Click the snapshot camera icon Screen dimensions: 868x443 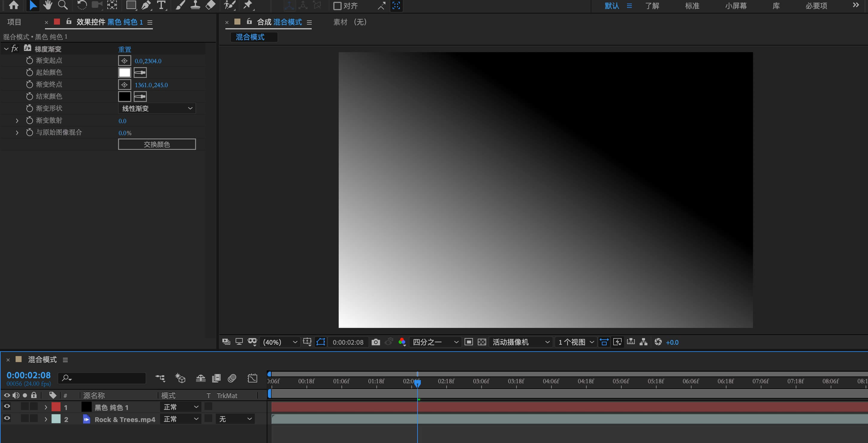click(376, 342)
